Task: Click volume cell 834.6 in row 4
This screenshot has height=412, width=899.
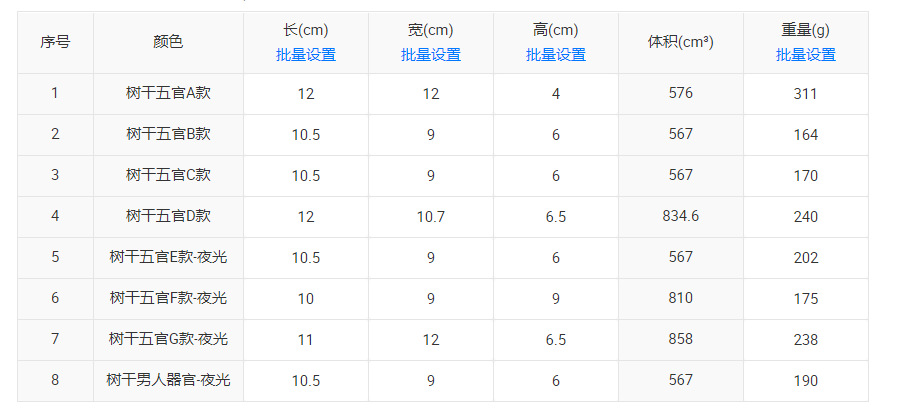Action: coord(680,216)
